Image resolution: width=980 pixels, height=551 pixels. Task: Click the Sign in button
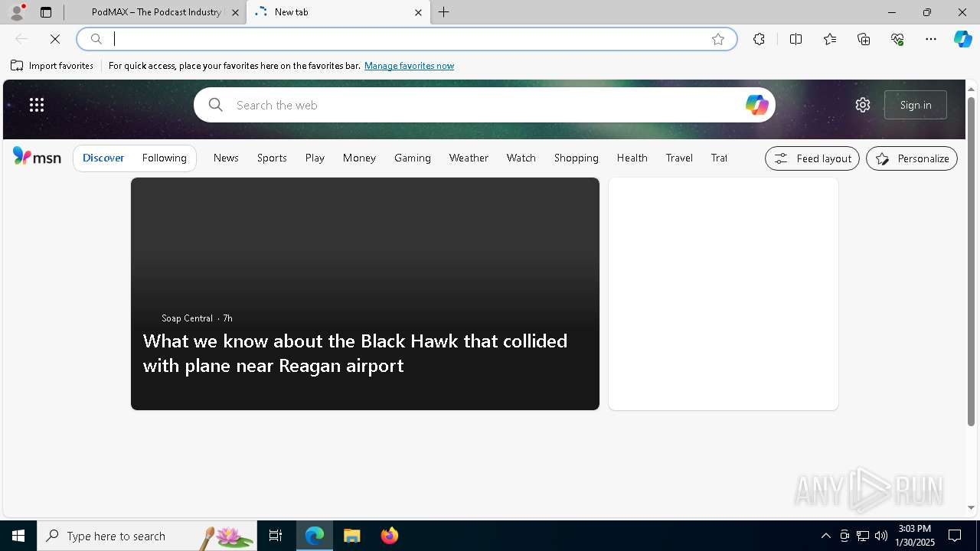pos(916,105)
